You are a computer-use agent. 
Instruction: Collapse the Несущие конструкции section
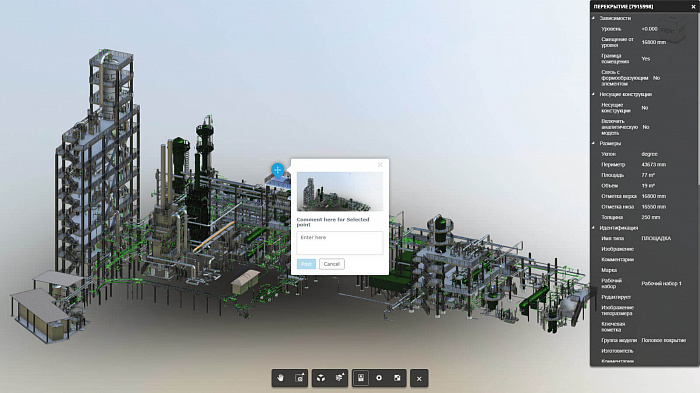pos(593,94)
